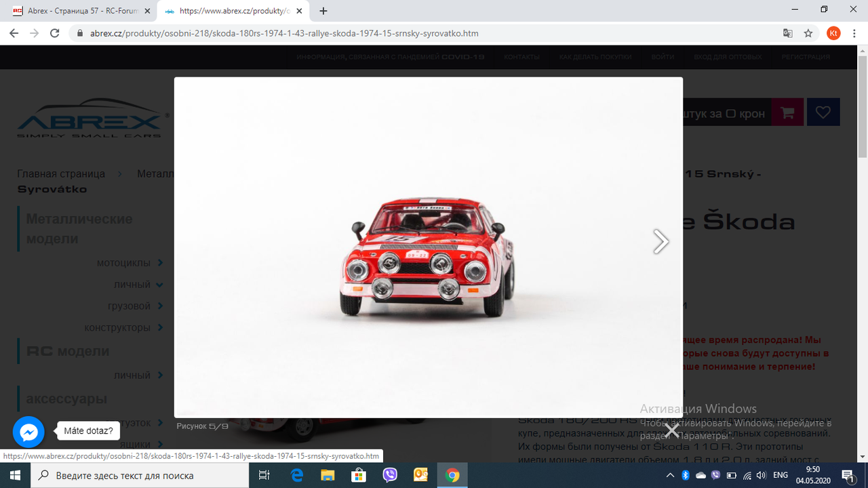The height and width of the screenshot is (488, 868).
Task: Click the Bluetooth tray icon
Action: tap(686, 475)
